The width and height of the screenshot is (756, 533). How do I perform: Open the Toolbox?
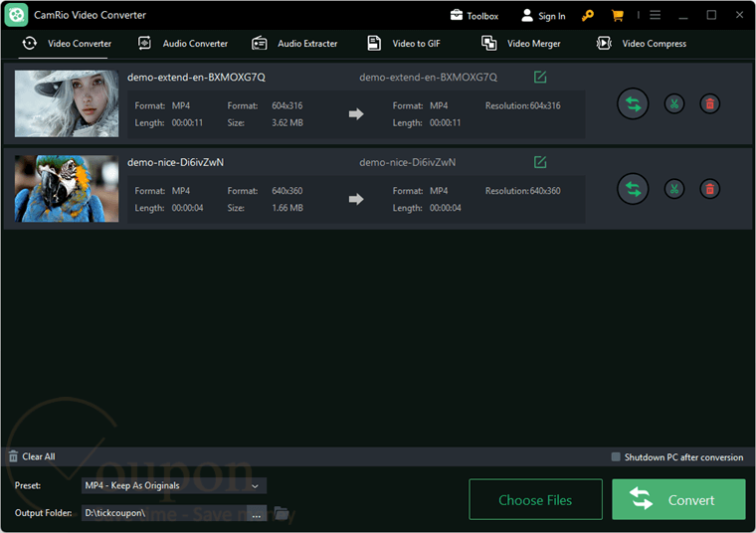tap(474, 16)
